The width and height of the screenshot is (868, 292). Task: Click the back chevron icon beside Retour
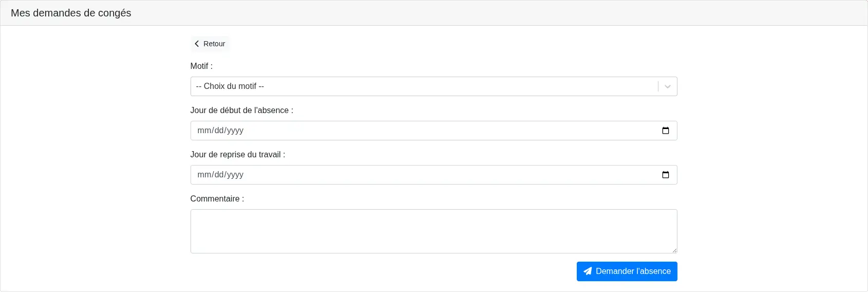[x=197, y=44]
